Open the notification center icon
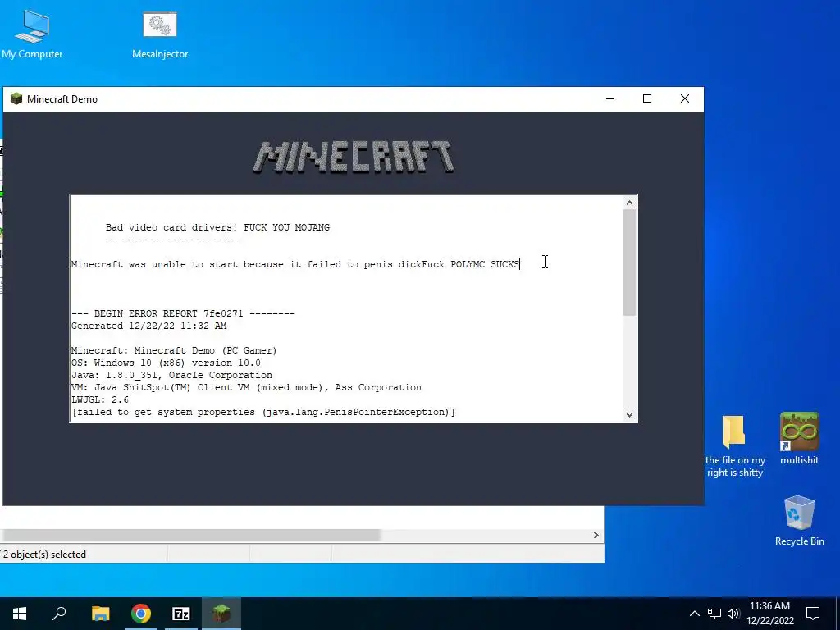The image size is (840, 630). point(813,614)
